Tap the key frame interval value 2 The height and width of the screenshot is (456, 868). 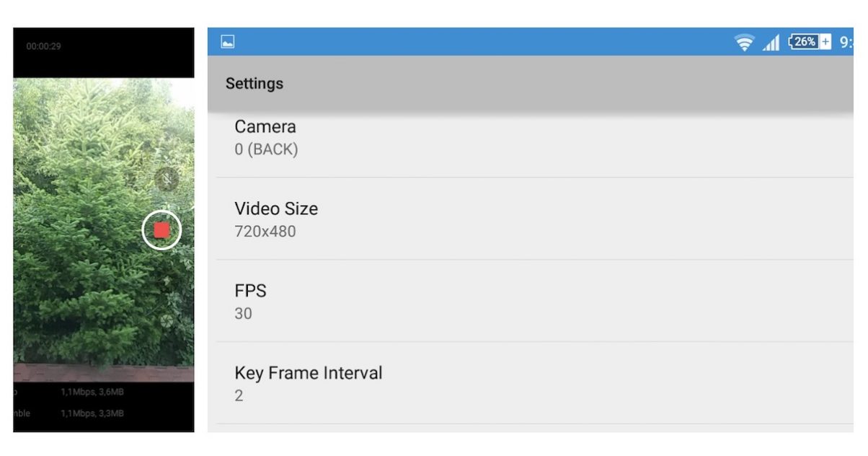point(239,396)
